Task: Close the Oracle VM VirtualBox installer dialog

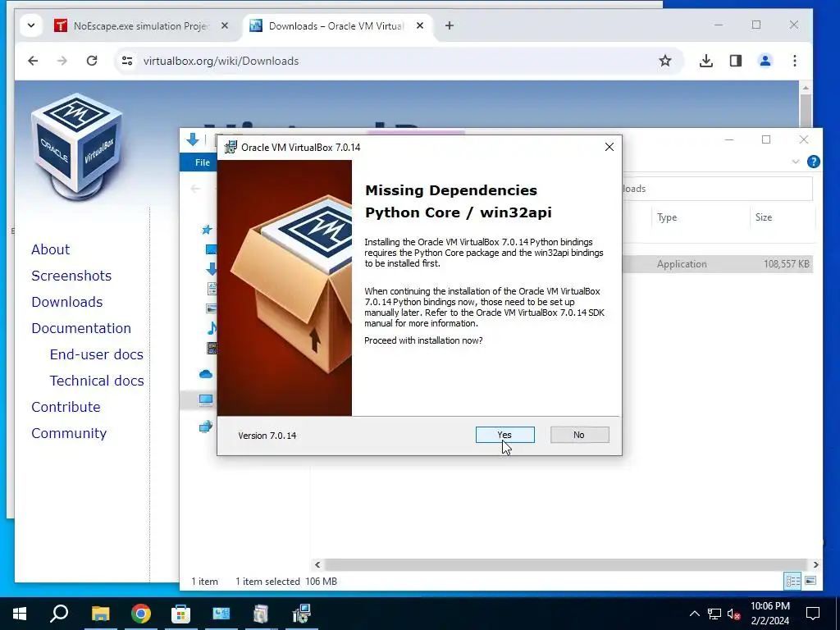Action: 609,147
